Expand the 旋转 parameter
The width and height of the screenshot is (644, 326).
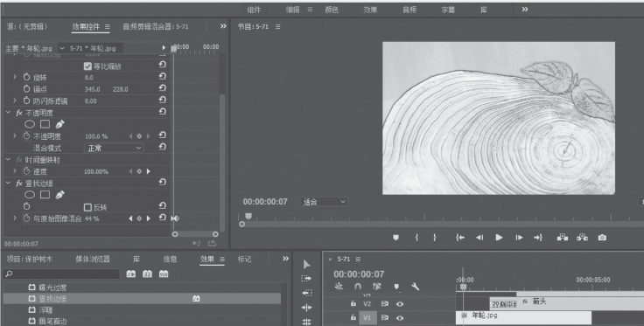(x=15, y=77)
